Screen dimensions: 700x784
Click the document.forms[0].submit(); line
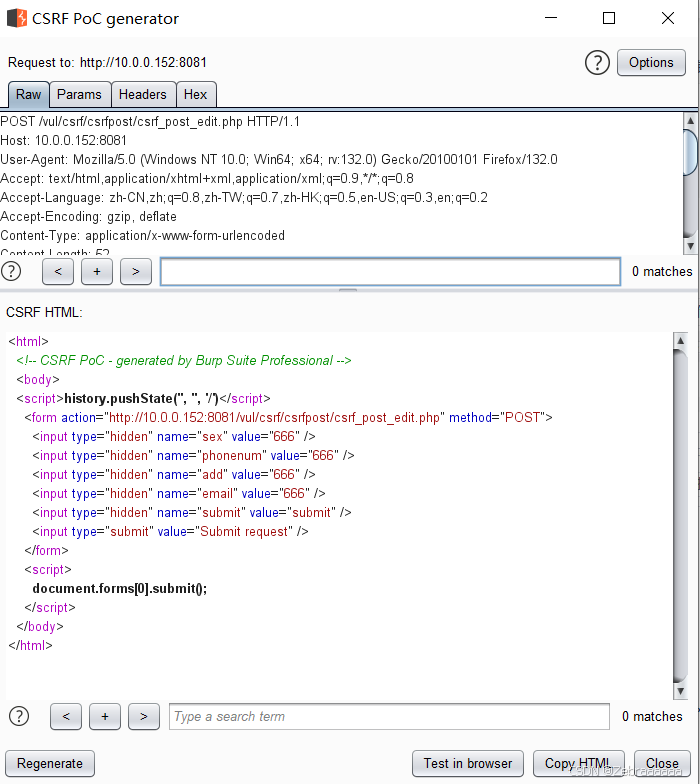120,588
